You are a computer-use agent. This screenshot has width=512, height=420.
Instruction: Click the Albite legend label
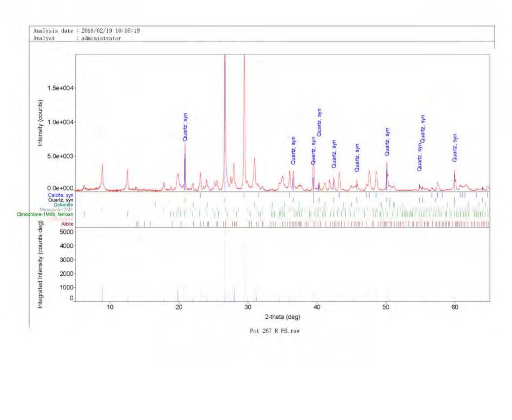(67, 224)
